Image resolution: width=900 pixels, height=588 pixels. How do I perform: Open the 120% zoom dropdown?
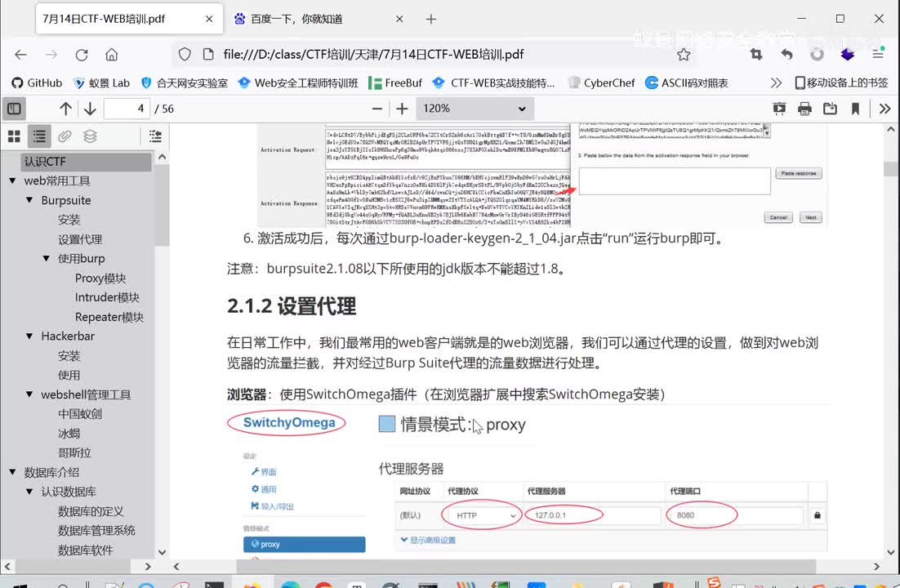click(475, 109)
